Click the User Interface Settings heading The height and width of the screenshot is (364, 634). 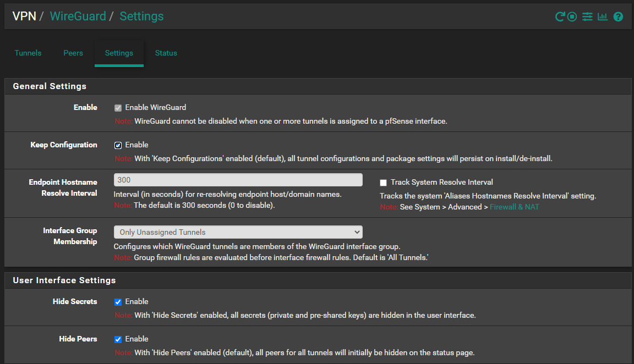[x=64, y=280]
